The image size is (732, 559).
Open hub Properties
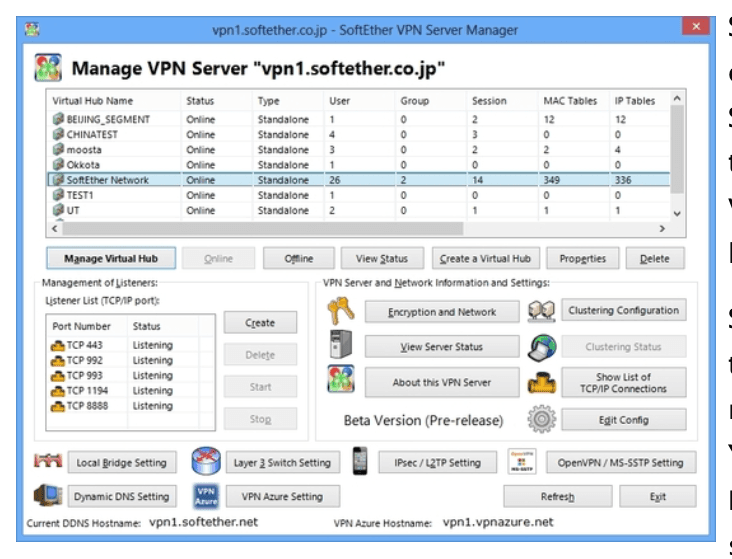click(x=583, y=258)
